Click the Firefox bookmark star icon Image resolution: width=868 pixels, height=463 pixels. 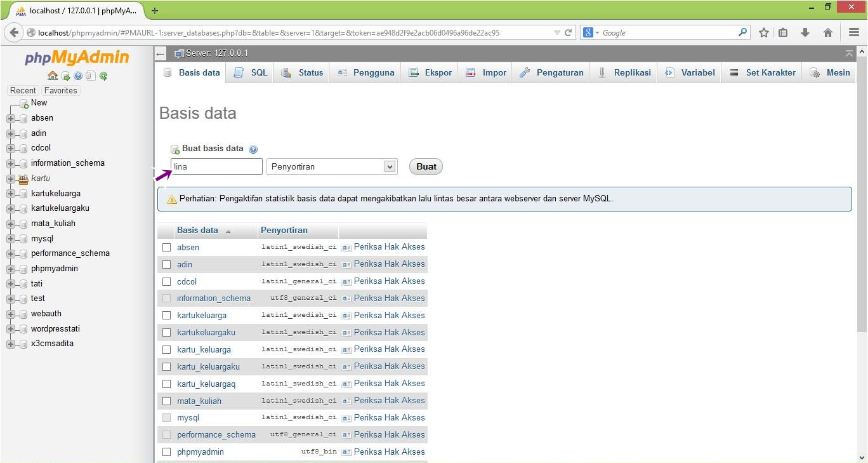pos(764,32)
